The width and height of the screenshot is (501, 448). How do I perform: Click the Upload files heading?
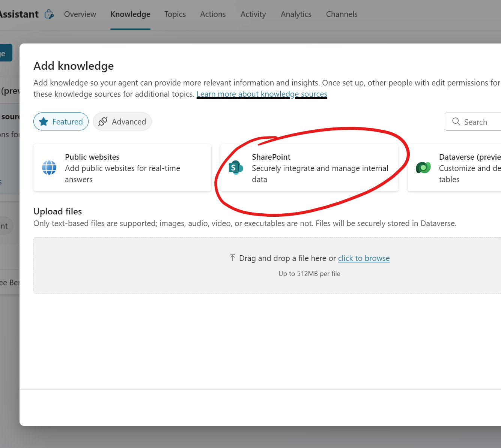(x=58, y=211)
